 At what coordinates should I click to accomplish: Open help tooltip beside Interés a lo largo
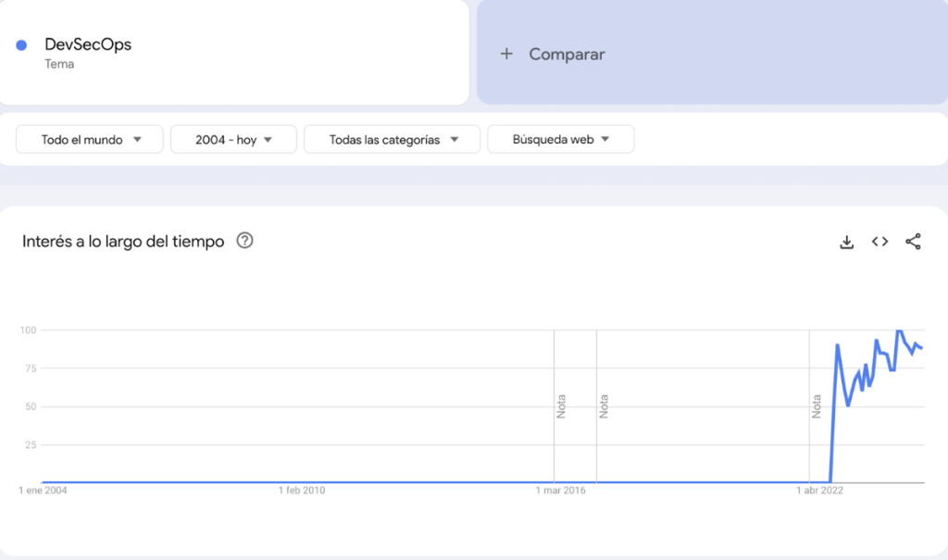click(244, 241)
